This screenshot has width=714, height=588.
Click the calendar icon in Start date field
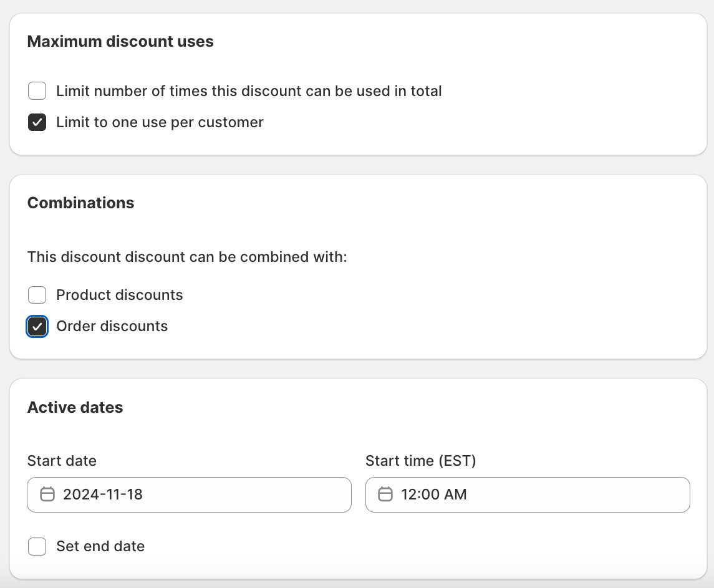click(47, 494)
